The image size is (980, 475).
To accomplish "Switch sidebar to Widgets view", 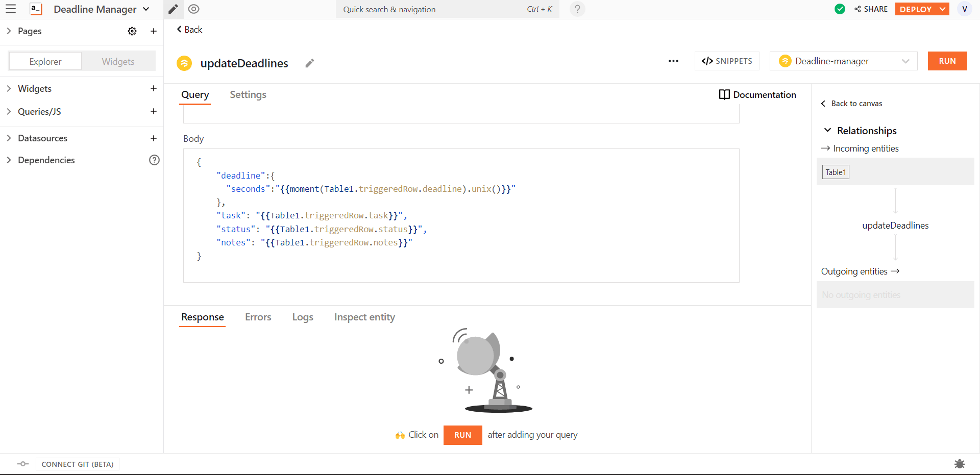I will click(118, 61).
